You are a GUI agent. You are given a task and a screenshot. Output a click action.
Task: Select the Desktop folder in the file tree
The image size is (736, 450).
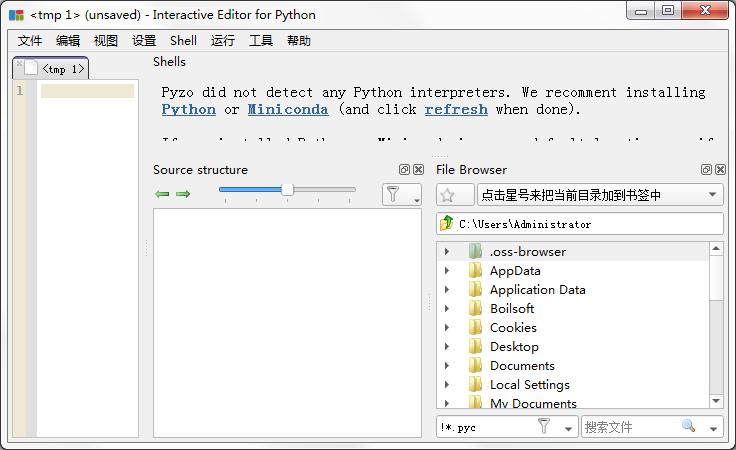coord(513,347)
